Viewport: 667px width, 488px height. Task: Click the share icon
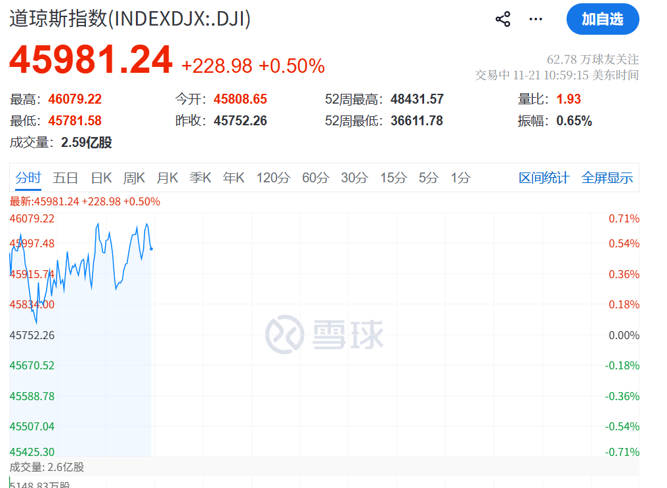[x=503, y=19]
